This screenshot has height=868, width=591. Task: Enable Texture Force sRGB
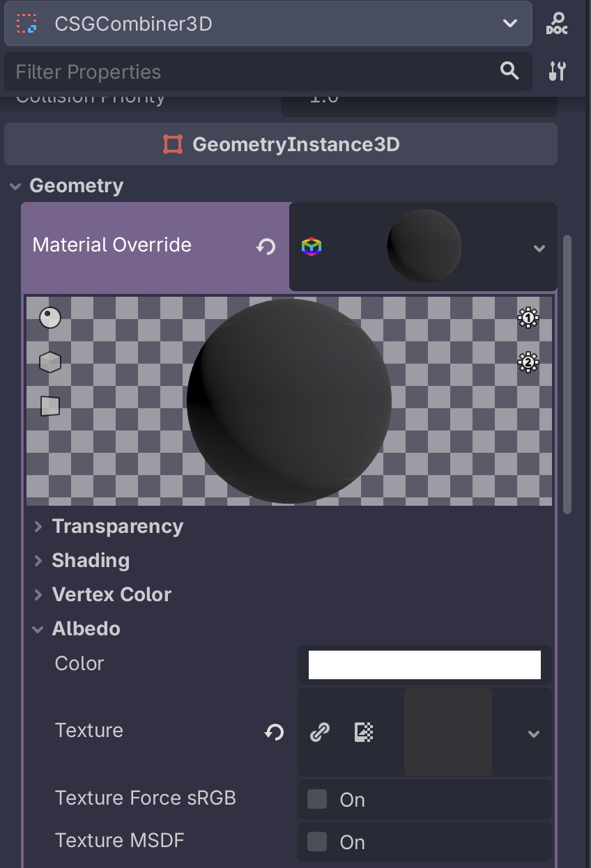click(x=316, y=800)
